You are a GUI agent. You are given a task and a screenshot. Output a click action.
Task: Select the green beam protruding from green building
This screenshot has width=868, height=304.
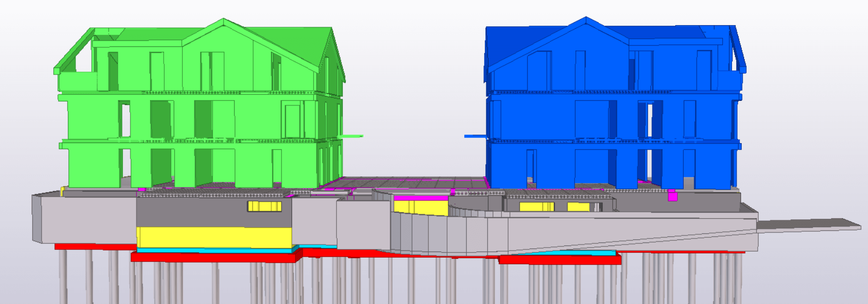pos(352,136)
